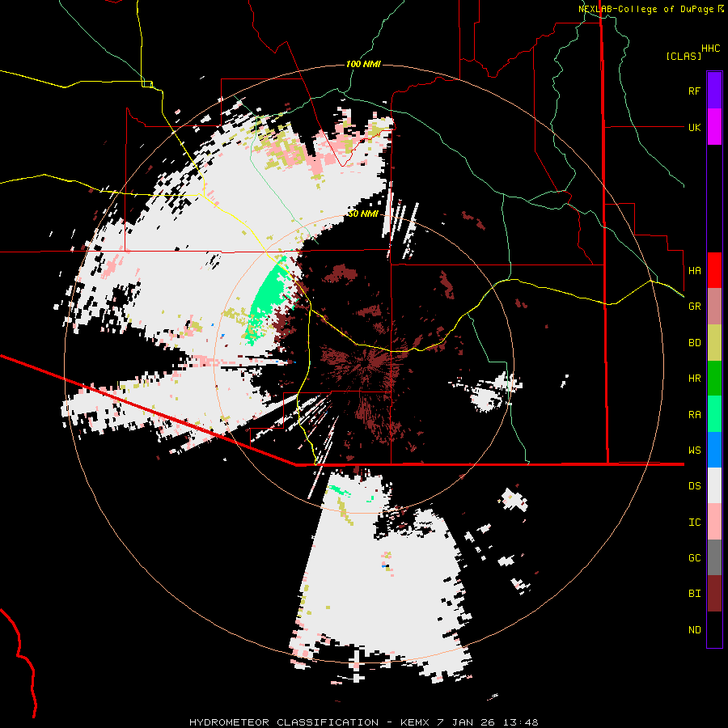Click the UK legend label
The height and width of the screenshot is (728, 728).
[694, 127]
